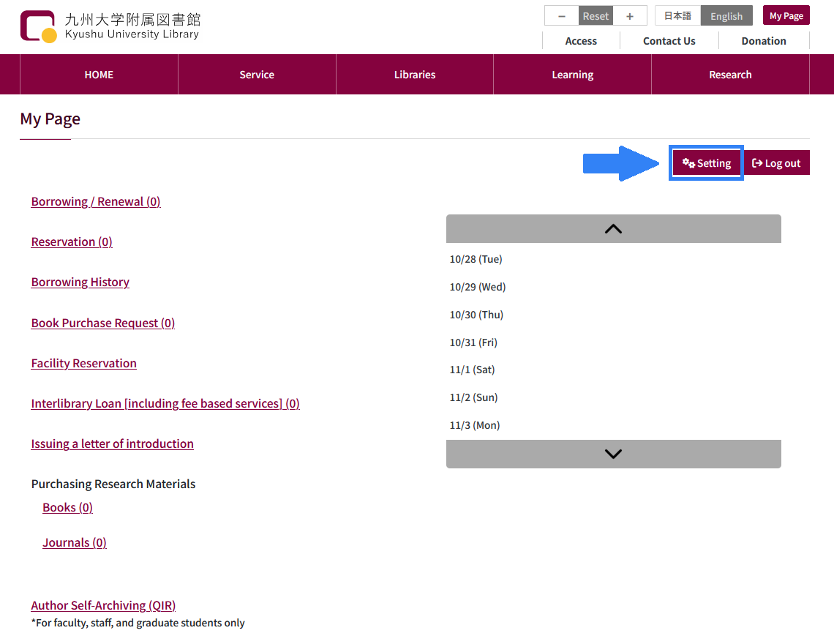Screen dimensions: 834x644
Task: Open the Libraries menu
Action: 415,75
